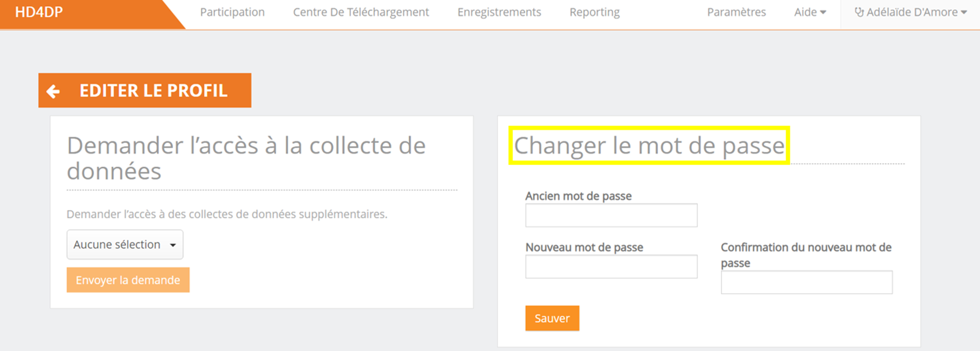Expand the Aide dropdown menu
This screenshot has width=980, height=351.
(809, 12)
